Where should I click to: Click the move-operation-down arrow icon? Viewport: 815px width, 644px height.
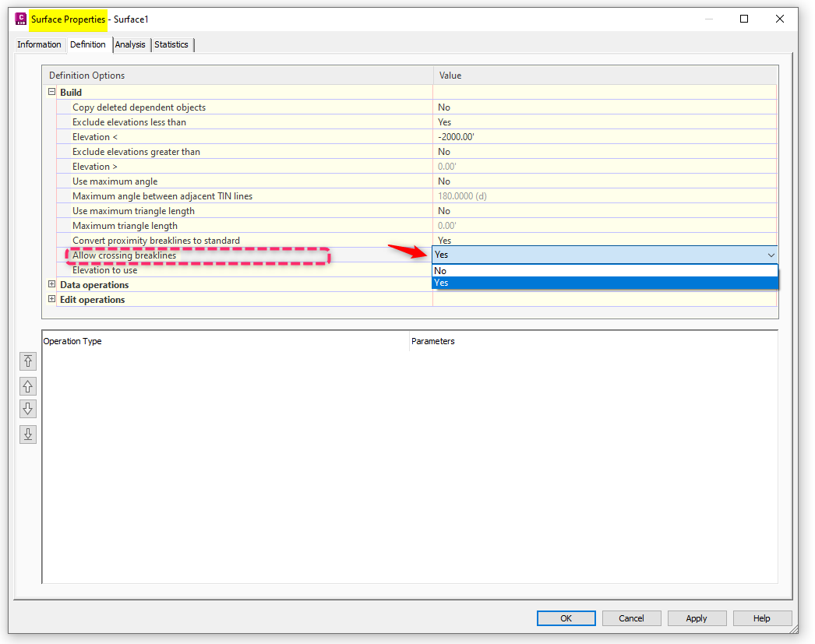pos(28,408)
